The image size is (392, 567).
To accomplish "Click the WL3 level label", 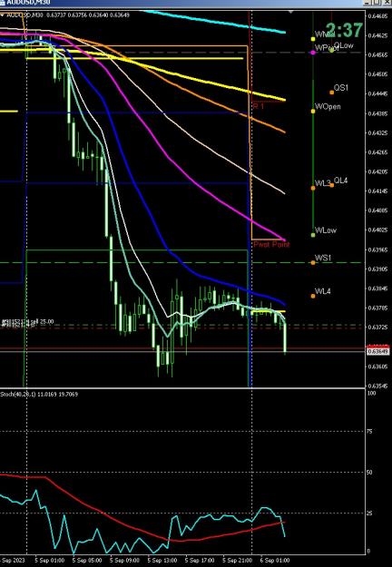I will 322,183.
